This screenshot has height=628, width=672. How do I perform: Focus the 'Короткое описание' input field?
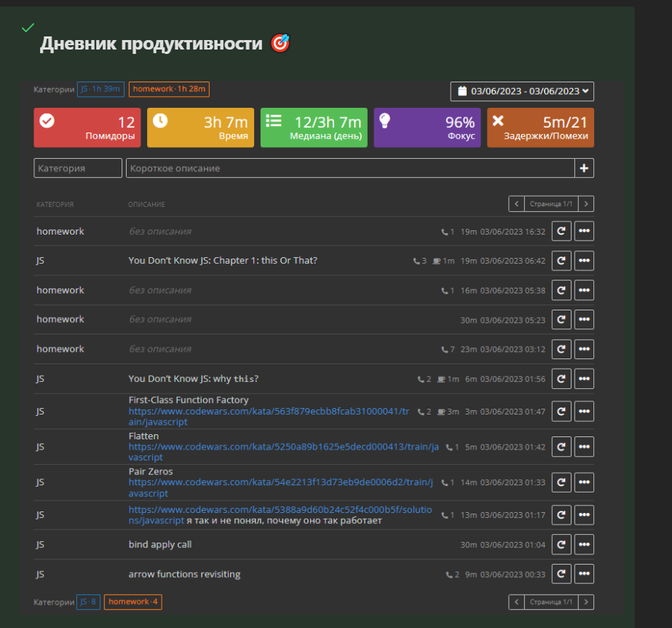349,168
